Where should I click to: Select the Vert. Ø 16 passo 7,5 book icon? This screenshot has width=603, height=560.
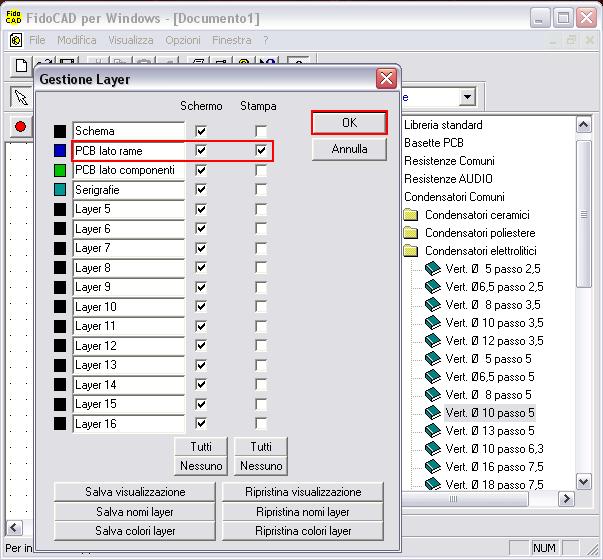(x=433, y=467)
